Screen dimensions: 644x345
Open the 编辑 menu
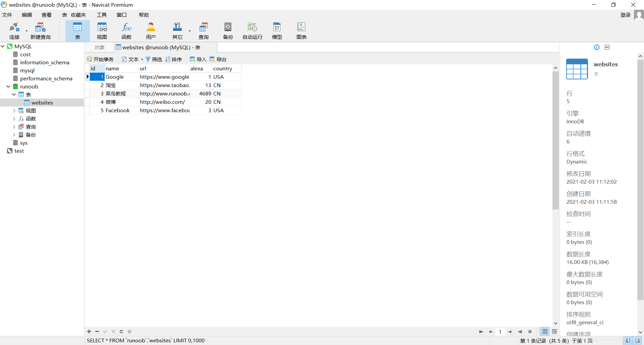(x=27, y=15)
